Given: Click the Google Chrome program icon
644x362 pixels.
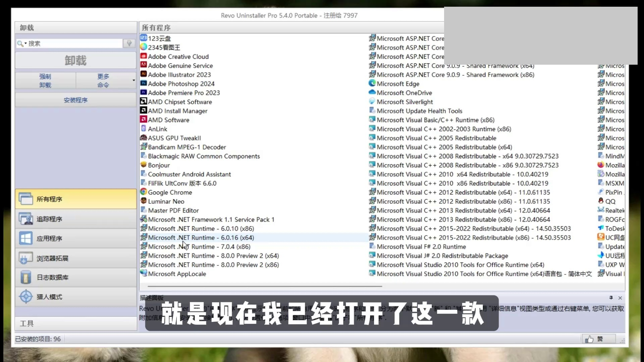Looking at the screenshot, I should coord(144,192).
